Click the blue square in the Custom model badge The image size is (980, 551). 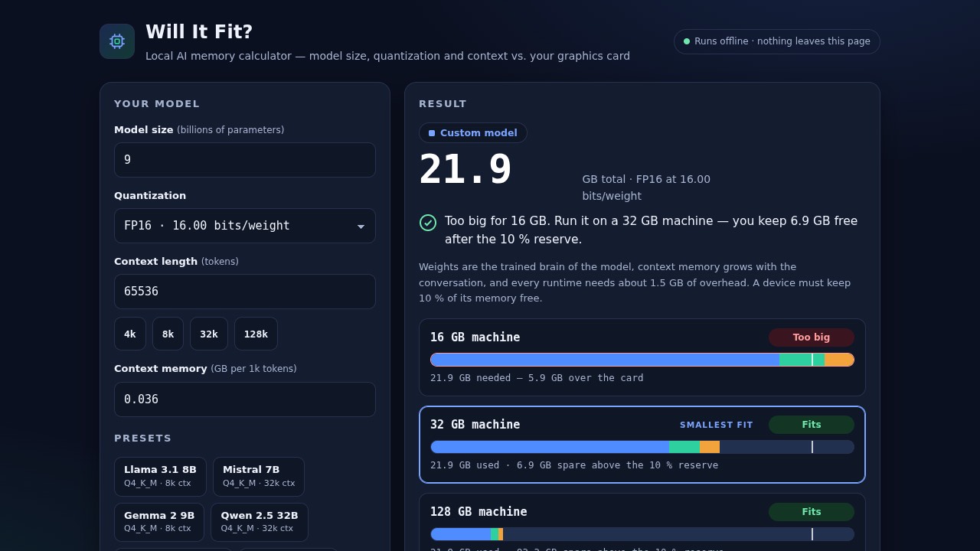[432, 133]
